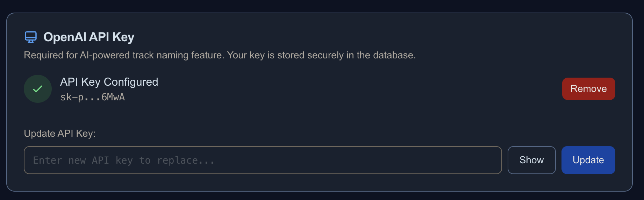Image resolution: width=644 pixels, height=200 pixels.
Task: Click the masked key sk-p...6MwA
Action: tap(93, 97)
